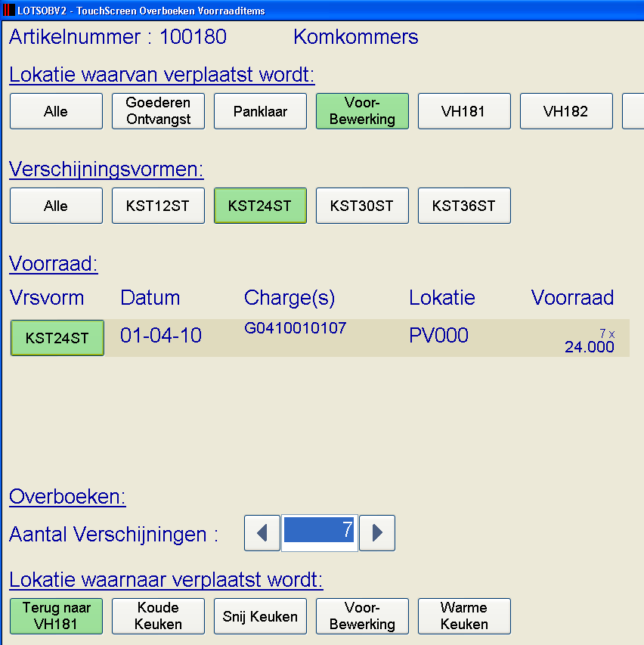Click the Charge(s) column header

(289, 298)
